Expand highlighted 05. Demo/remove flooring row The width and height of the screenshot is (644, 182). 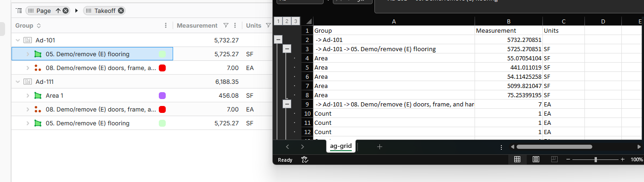pyautogui.click(x=27, y=54)
